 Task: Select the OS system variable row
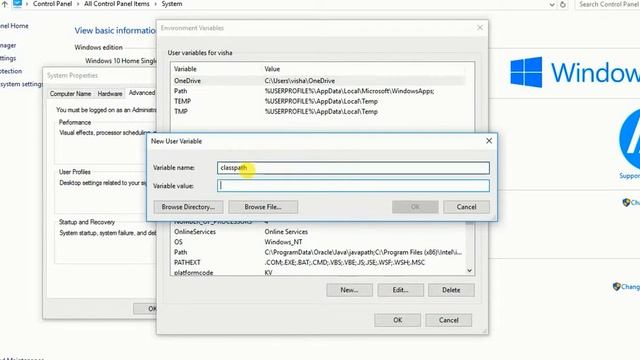318,242
